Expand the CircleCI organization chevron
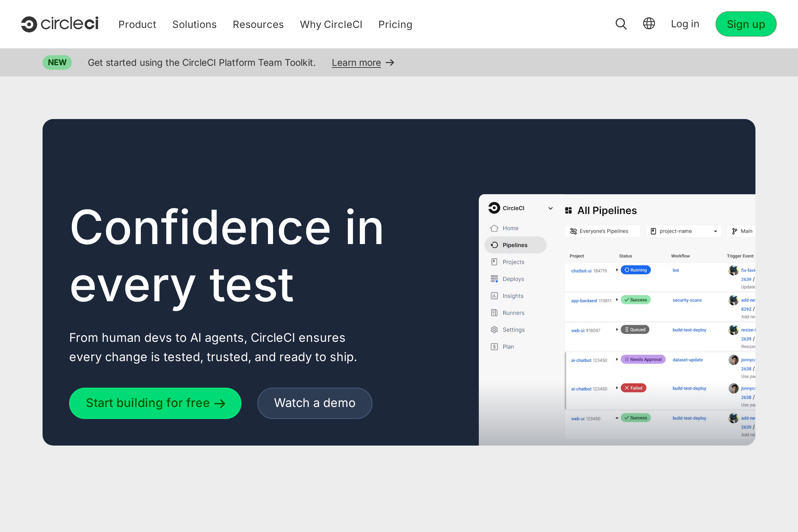Viewport: 798px width, 532px height. 550,208
